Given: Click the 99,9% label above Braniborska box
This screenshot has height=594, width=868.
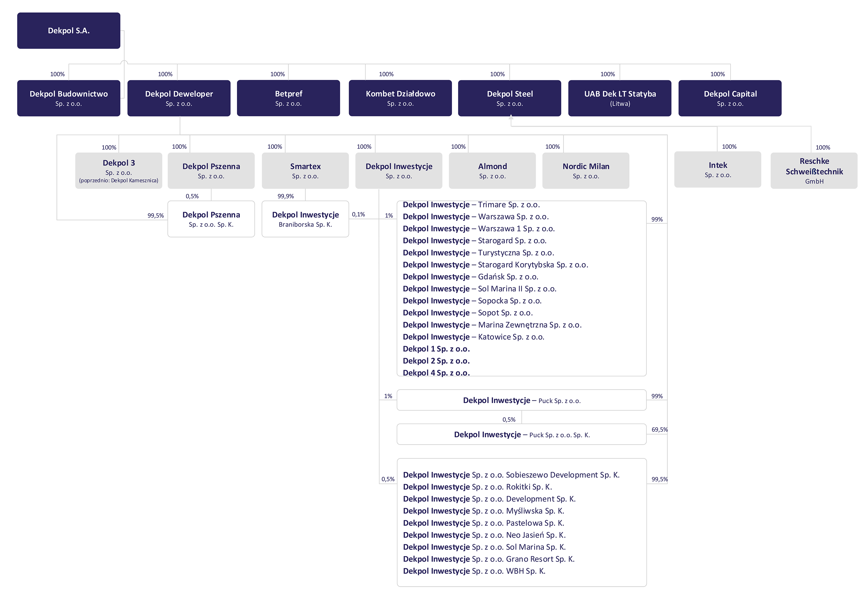Looking at the screenshot, I should (x=286, y=196).
